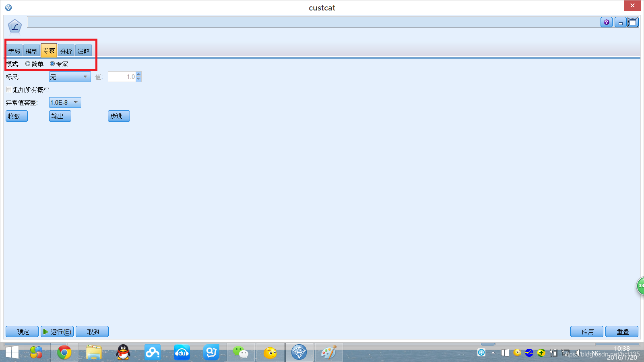Open WeChat from the taskbar

click(x=241, y=353)
